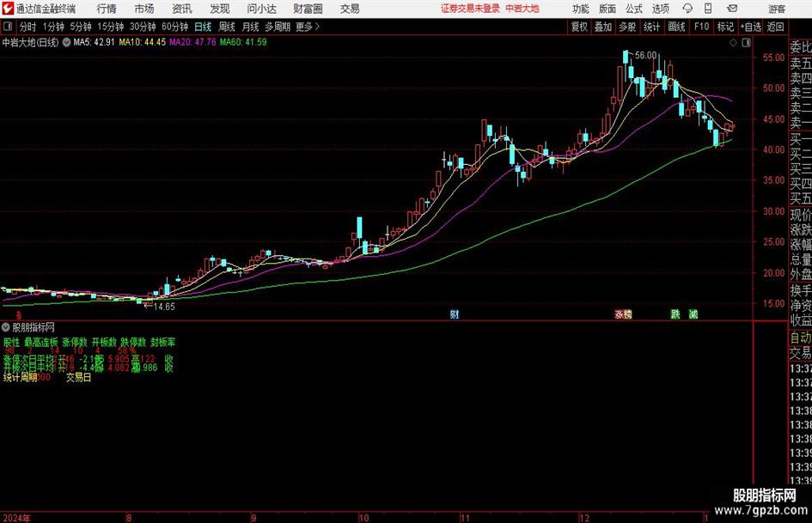Switch to 周线 weekly period
This screenshot has height=523, width=812.
(x=227, y=27)
